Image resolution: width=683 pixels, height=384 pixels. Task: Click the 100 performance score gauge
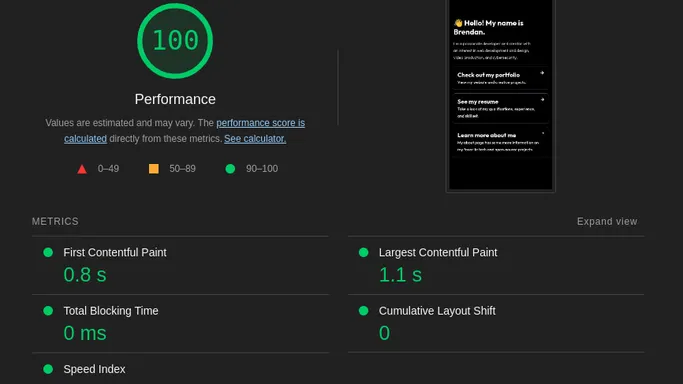(175, 41)
